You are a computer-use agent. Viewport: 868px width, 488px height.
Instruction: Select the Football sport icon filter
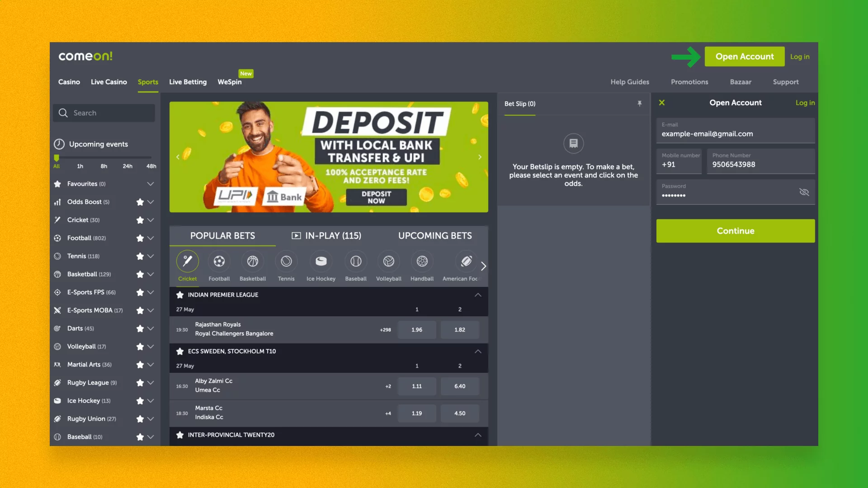[x=219, y=261]
